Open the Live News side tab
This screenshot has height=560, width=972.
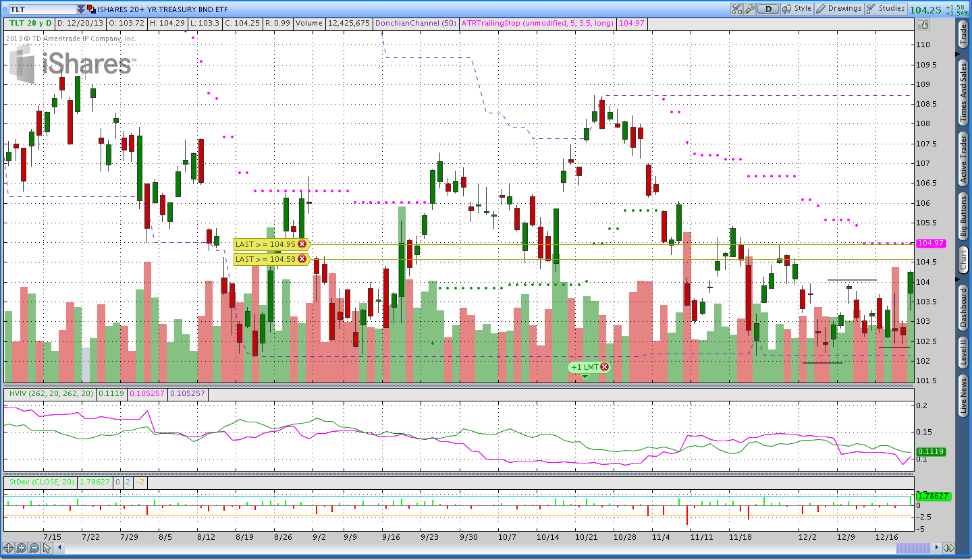pyautogui.click(x=963, y=396)
